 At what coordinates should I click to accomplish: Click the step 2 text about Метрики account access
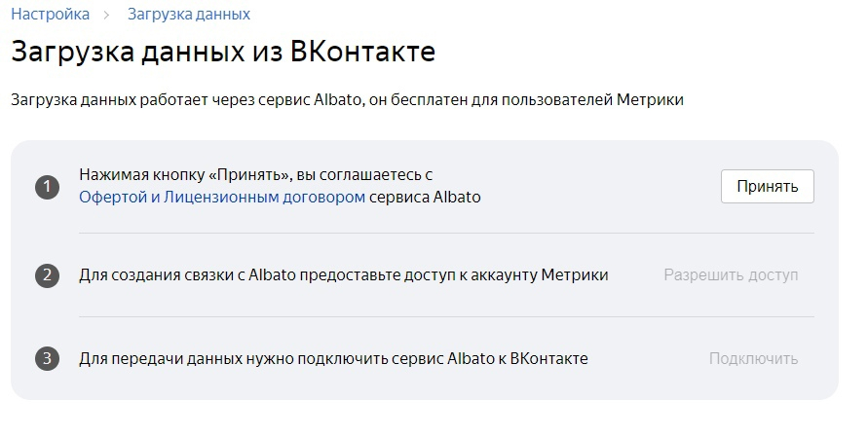coord(343,275)
